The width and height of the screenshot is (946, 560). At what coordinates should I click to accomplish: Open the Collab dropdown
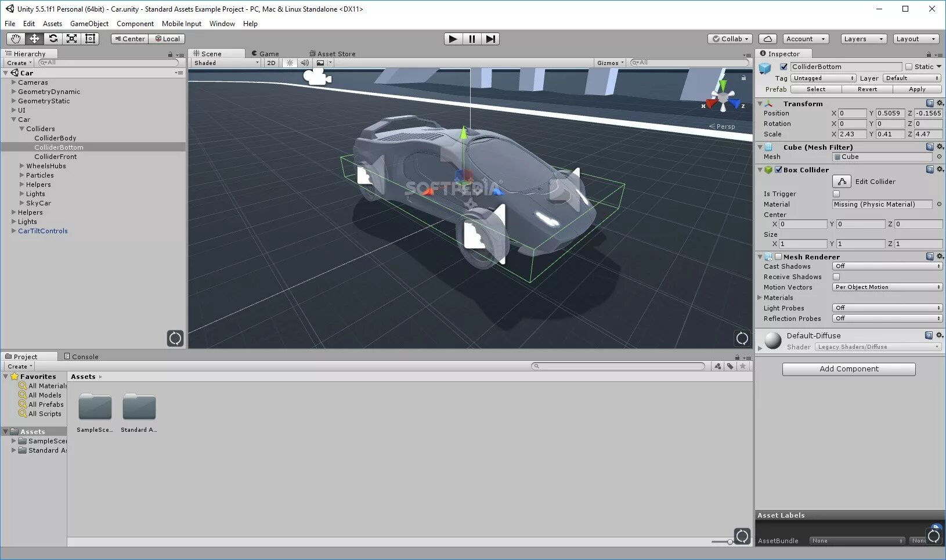pyautogui.click(x=731, y=39)
